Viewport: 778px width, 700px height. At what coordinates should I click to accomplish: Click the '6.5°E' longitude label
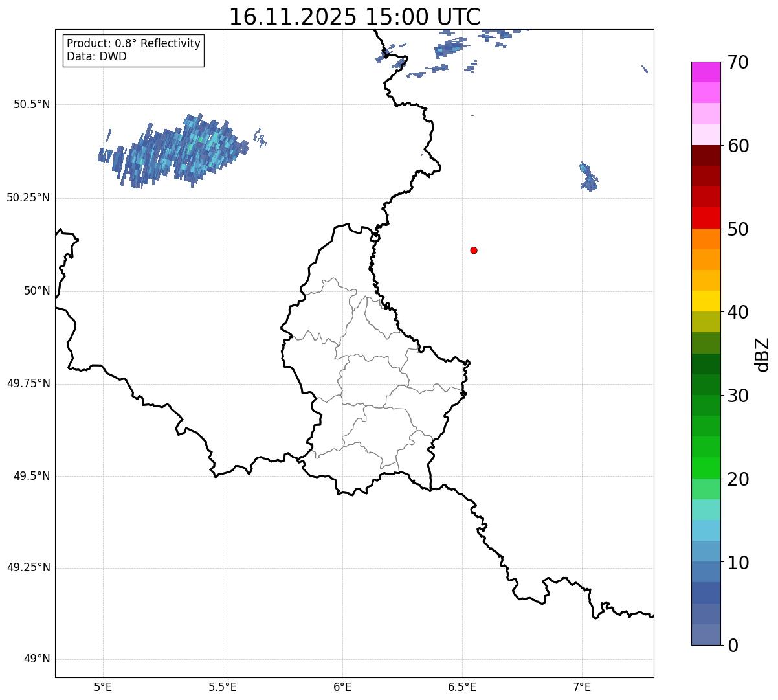tap(462, 686)
